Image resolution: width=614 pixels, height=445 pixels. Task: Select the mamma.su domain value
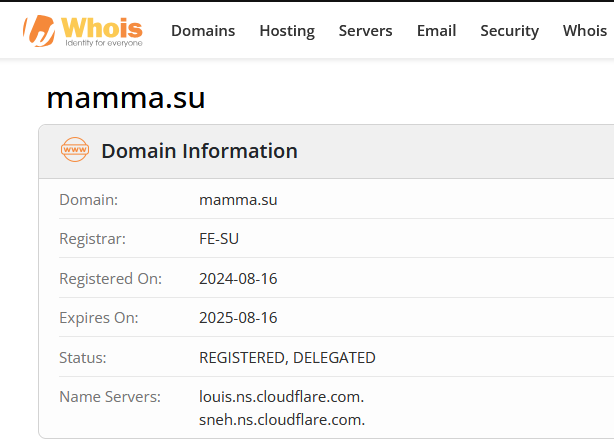[x=238, y=200]
